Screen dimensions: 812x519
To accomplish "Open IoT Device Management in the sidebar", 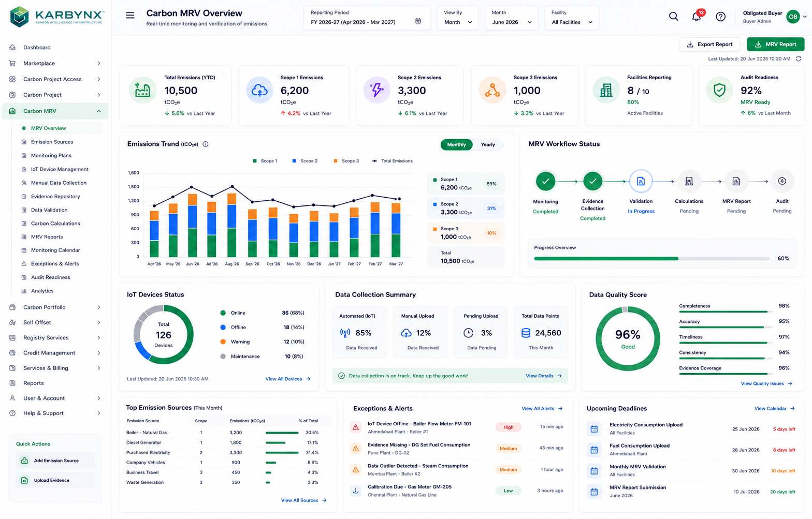I will (60, 169).
